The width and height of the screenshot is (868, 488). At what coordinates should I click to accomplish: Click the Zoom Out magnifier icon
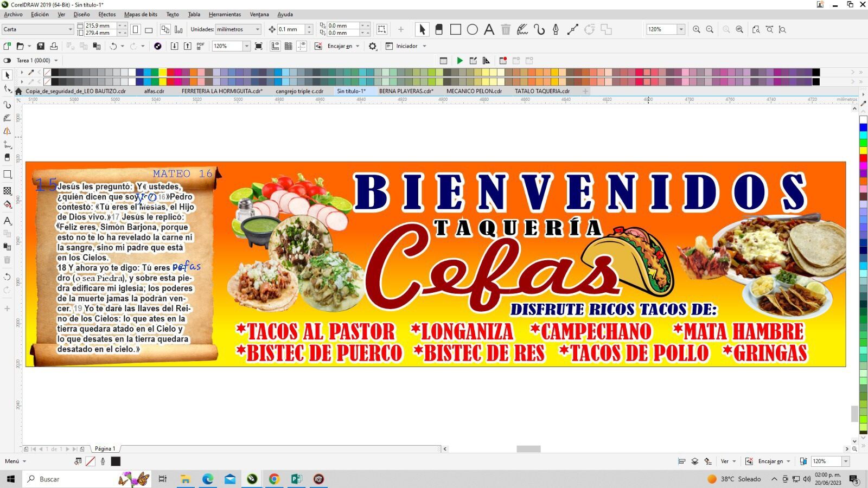tap(710, 29)
